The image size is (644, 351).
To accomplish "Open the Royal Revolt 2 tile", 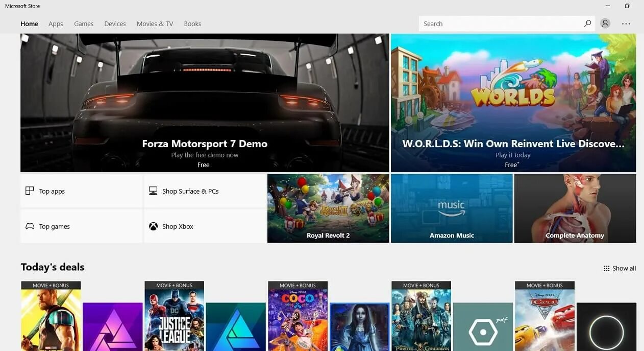I will coord(328,208).
